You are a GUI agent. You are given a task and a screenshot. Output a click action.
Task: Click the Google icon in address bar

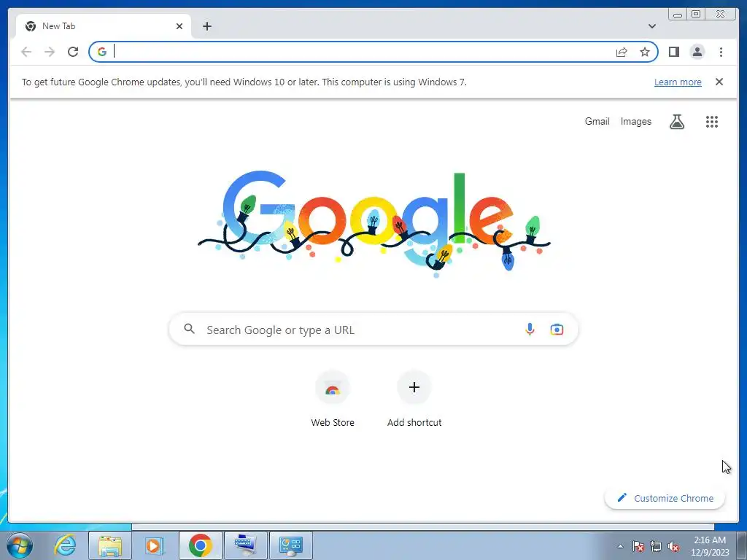click(x=102, y=52)
